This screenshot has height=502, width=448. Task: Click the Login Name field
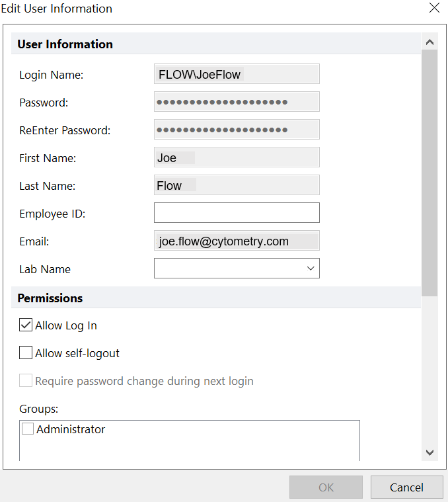click(x=237, y=74)
